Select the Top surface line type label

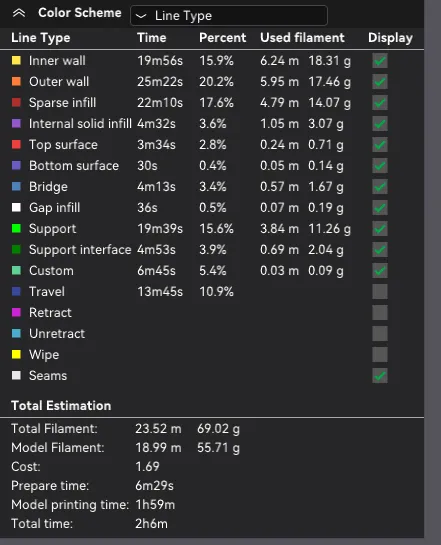tap(63, 145)
